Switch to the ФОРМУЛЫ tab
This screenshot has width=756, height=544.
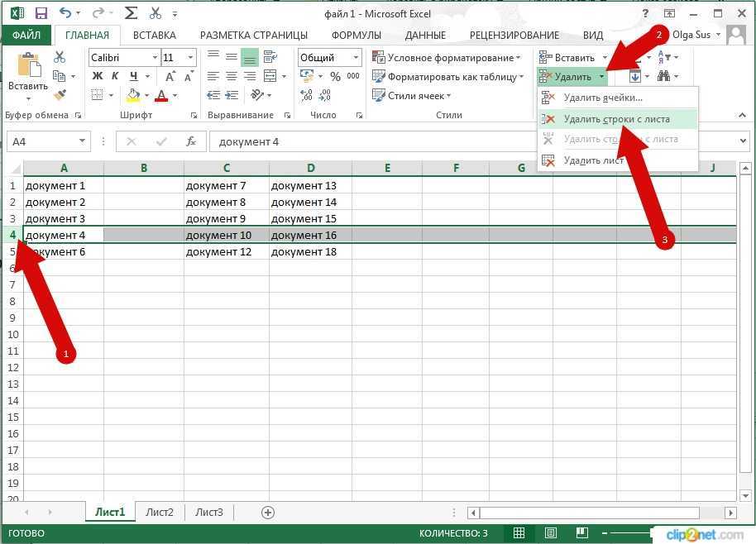click(356, 36)
